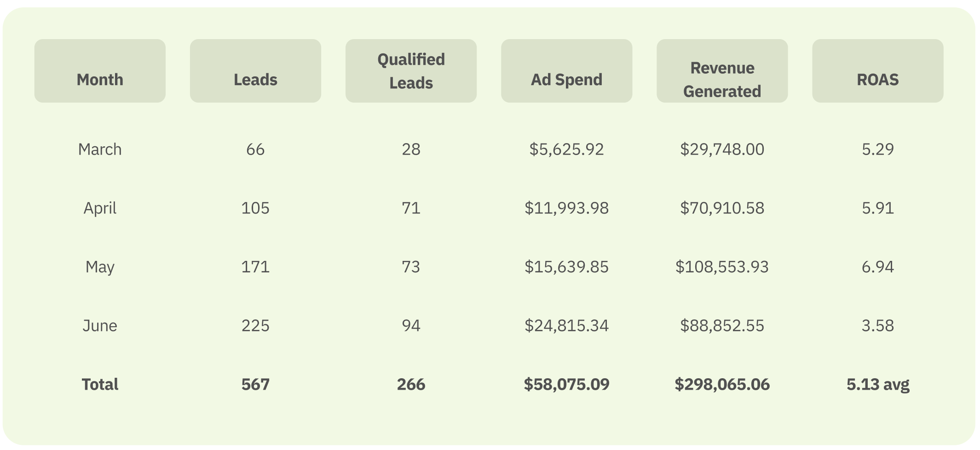
Task: Click the Revenue Generated header
Action: (722, 71)
